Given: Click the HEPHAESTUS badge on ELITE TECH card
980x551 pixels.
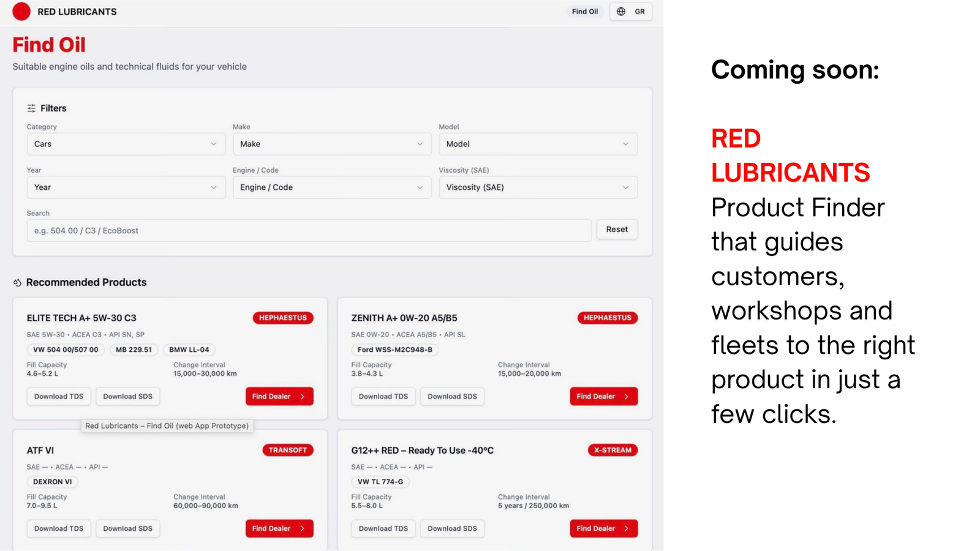Looking at the screenshot, I should click(282, 318).
